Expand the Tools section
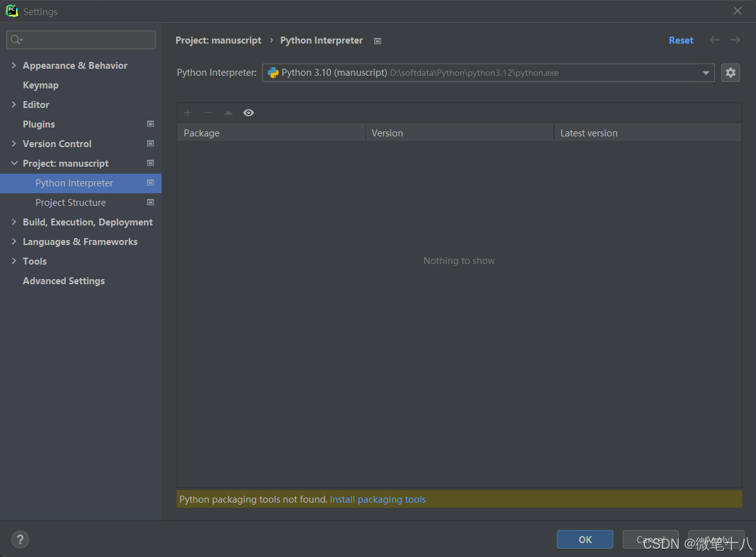The width and height of the screenshot is (756, 557). [x=14, y=261]
